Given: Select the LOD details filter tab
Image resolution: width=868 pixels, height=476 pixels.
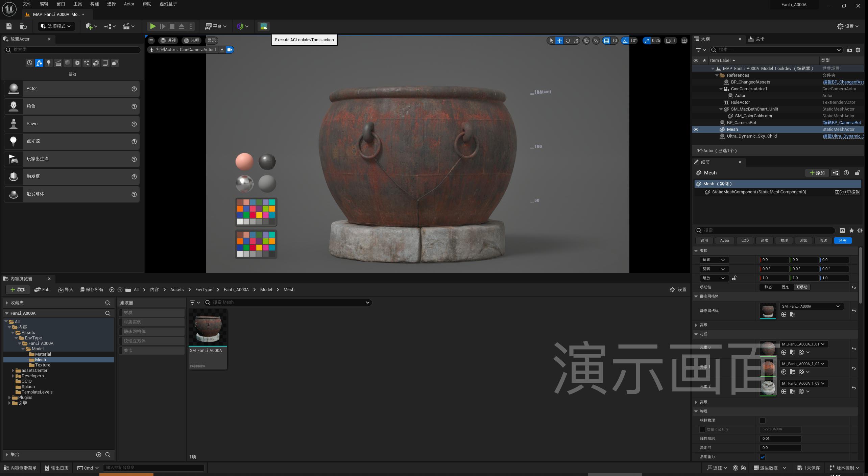Looking at the screenshot, I should [x=745, y=241].
